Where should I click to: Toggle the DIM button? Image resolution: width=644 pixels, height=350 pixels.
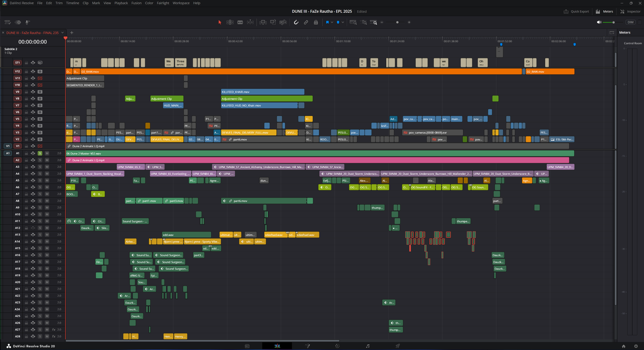tap(631, 23)
